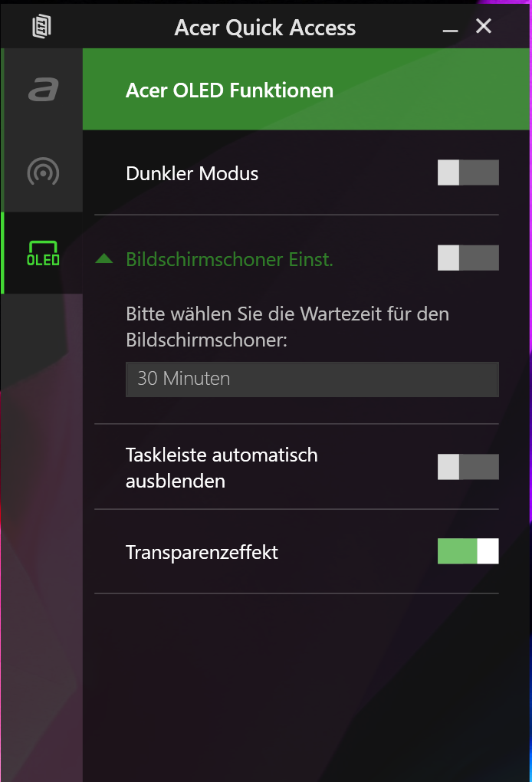This screenshot has width=532, height=782.
Task: Click the Acer Quick Access title text
Action: coord(264,28)
